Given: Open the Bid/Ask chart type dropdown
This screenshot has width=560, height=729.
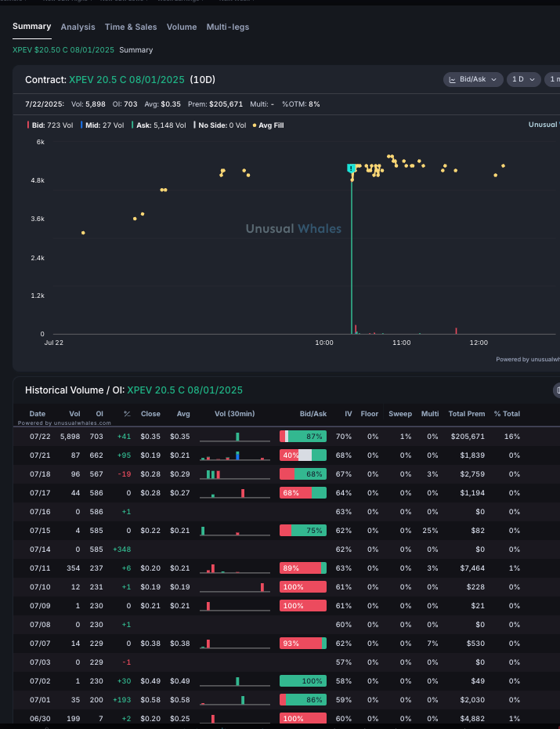Looking at the screenshot, I should 473,79.
